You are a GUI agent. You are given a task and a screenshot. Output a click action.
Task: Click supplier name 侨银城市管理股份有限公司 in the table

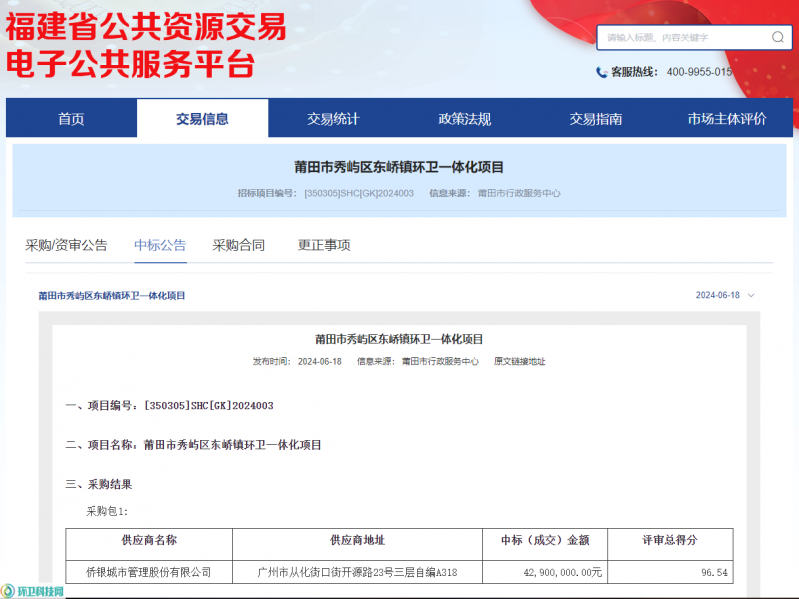click(149, 572)
